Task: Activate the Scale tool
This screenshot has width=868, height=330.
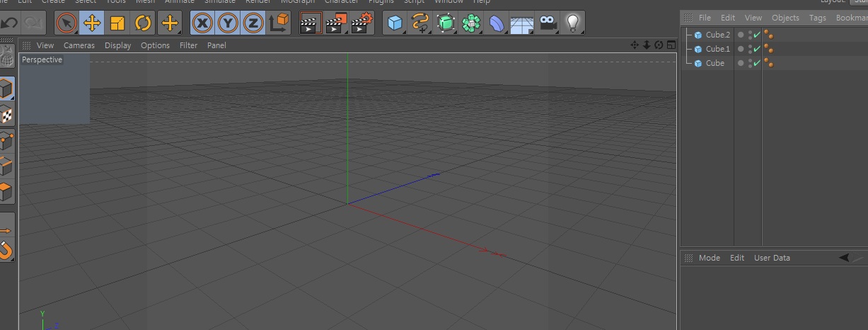Action: coord(117,23)
